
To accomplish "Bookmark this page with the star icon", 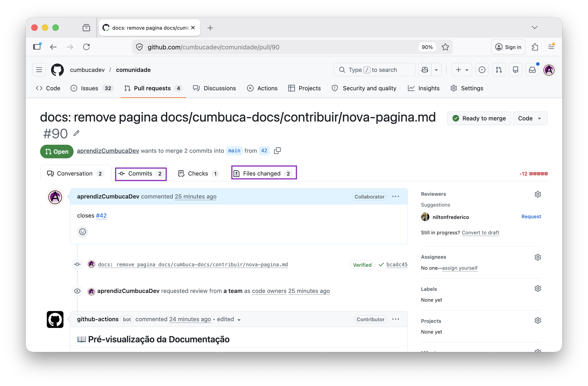I will (x=445, y=47).
